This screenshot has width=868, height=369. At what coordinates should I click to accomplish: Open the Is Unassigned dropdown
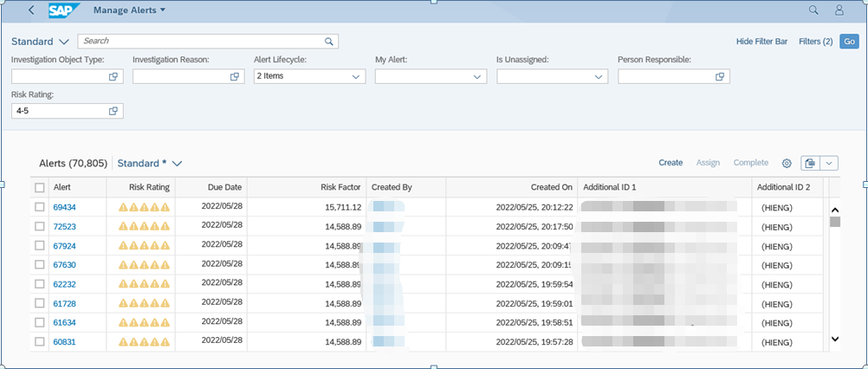point(599,76)
